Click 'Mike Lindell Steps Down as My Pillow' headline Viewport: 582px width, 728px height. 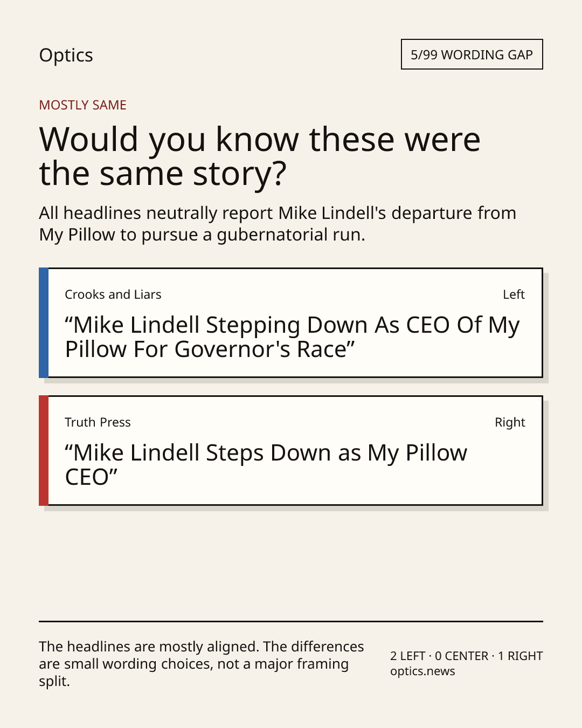click(266, 465)
